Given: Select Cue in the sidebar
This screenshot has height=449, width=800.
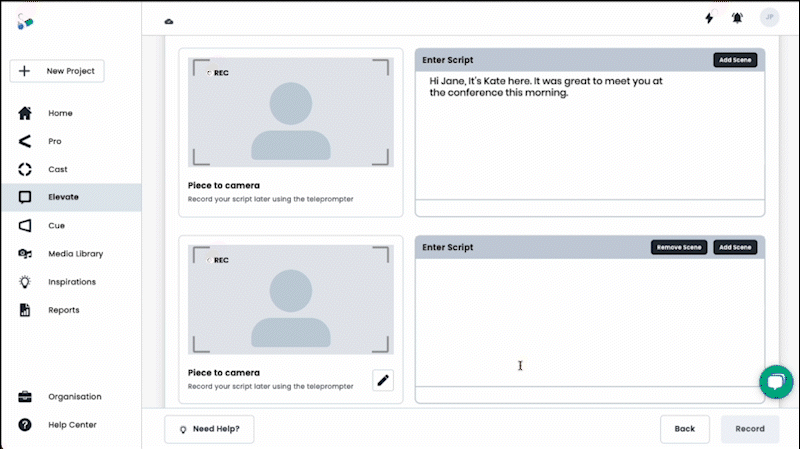Looking at the screenshot, I should 56,225.
